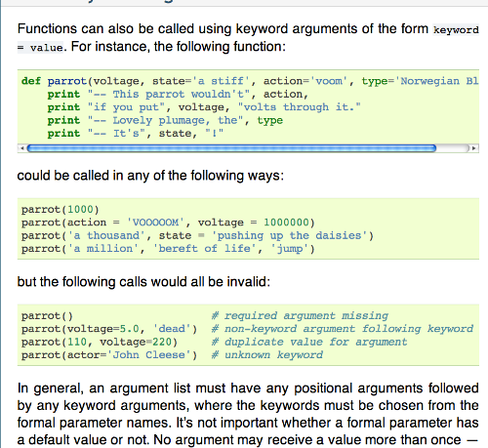This screenshot has height=448, width=488.
Task: Click the '# unknown keyword' comment
Action: click(267, 355)
